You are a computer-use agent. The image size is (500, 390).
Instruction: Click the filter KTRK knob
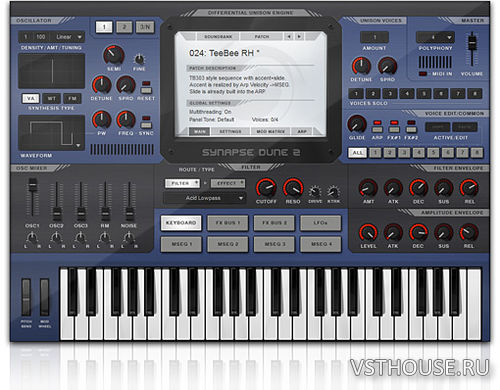(333, 192)
